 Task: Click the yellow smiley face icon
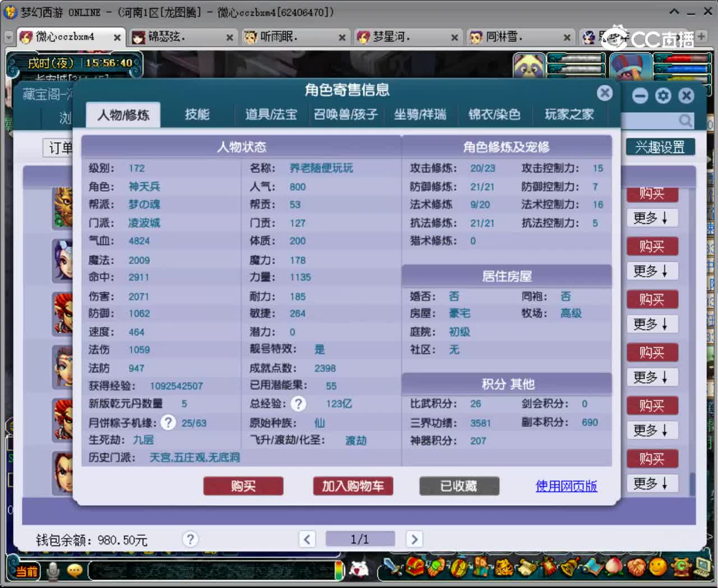pyautogui.click(x=658, y=568)
